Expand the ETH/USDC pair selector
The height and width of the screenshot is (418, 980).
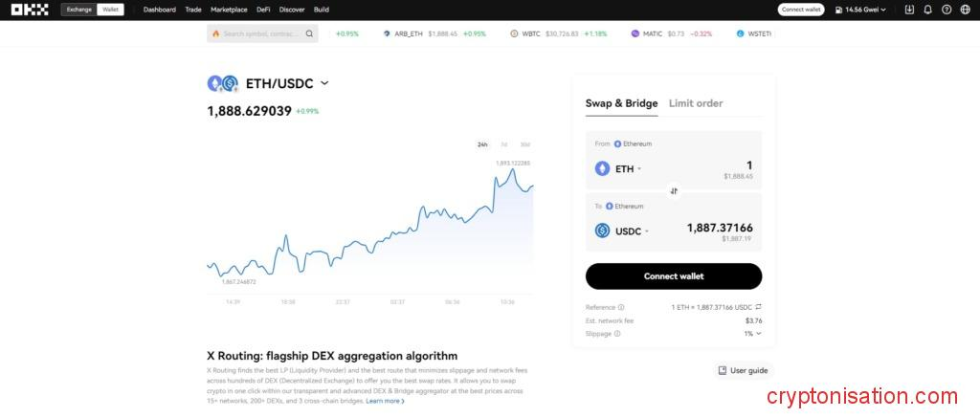324,83
